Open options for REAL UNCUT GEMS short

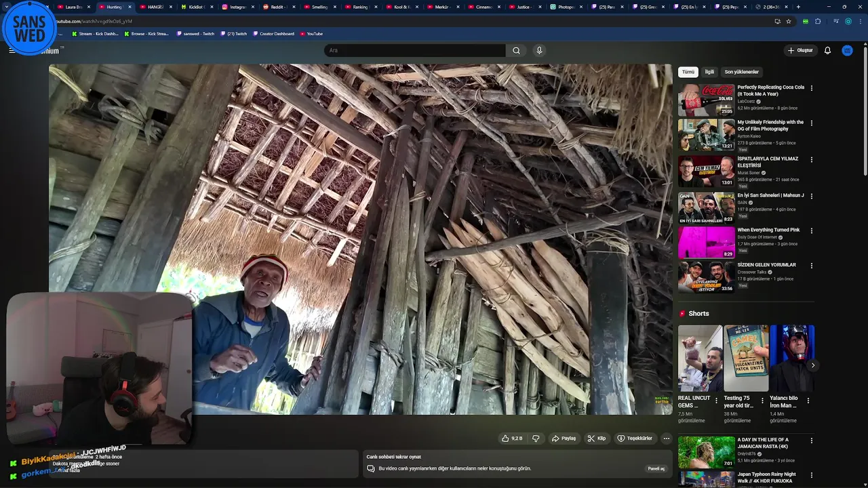(716, 401)
